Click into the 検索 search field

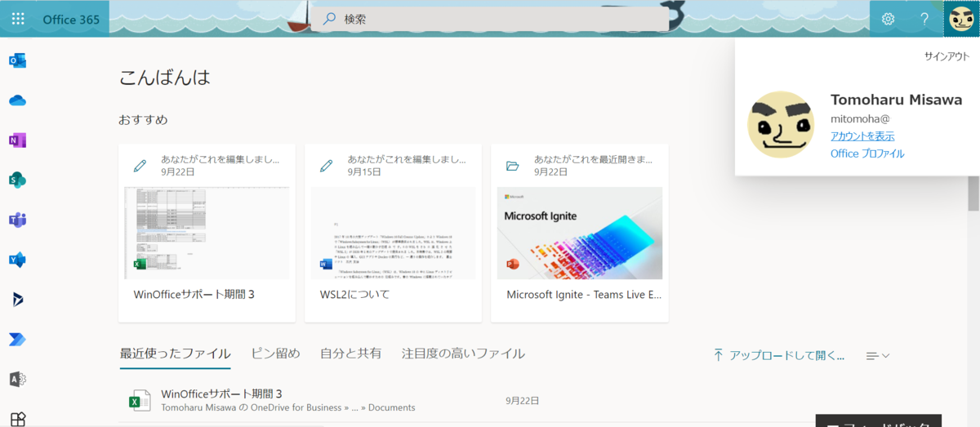click(x=490, y=19)
